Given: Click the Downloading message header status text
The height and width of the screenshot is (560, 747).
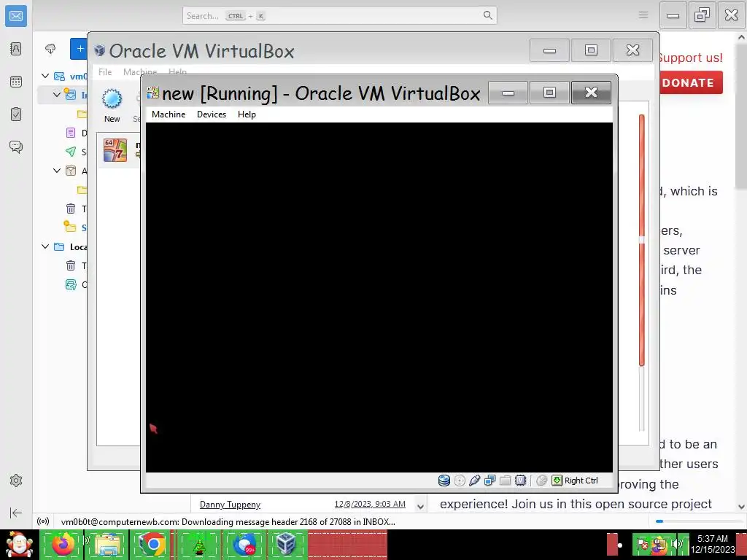Looking at the screenshot, I should coord(228,522).
